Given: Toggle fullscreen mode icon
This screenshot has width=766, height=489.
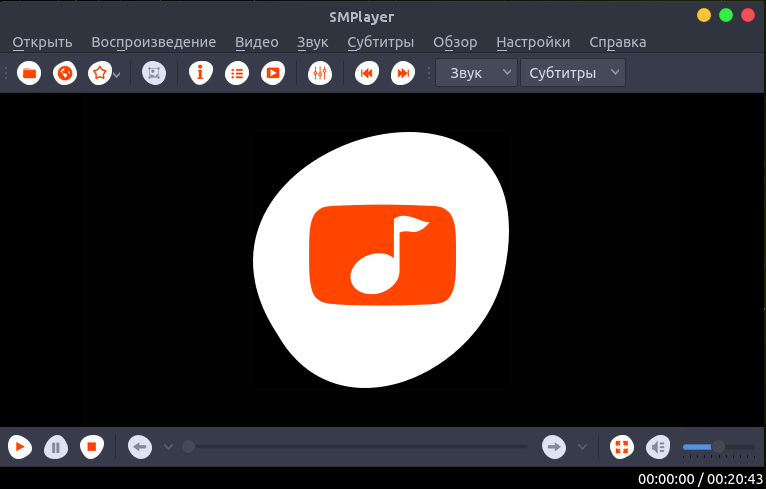Looking at the screenshot, I should pos(622,446).
